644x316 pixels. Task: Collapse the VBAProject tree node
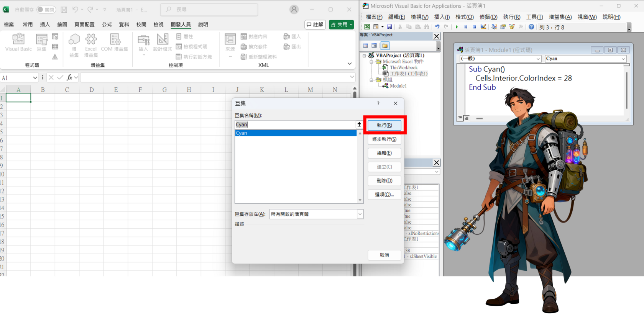364,56
